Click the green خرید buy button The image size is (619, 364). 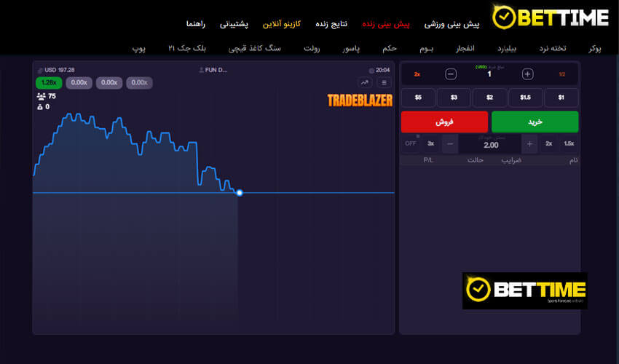535,122
